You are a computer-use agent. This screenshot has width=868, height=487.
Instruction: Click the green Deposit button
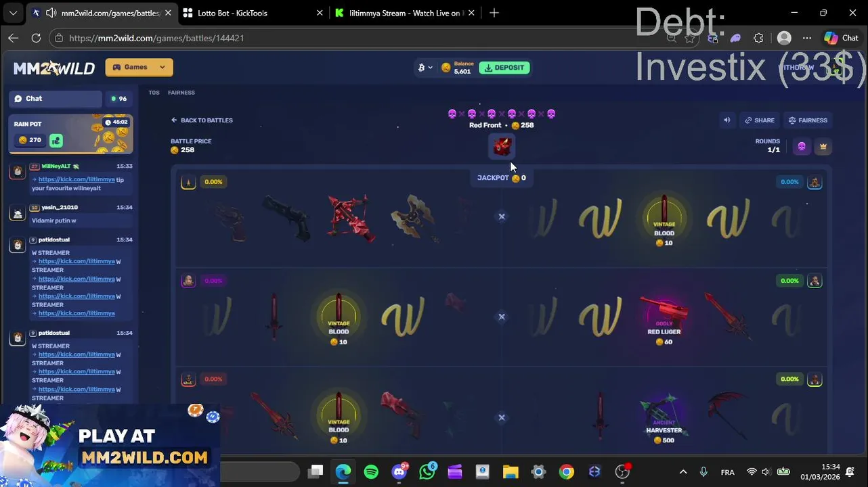(x=504, y=68)
